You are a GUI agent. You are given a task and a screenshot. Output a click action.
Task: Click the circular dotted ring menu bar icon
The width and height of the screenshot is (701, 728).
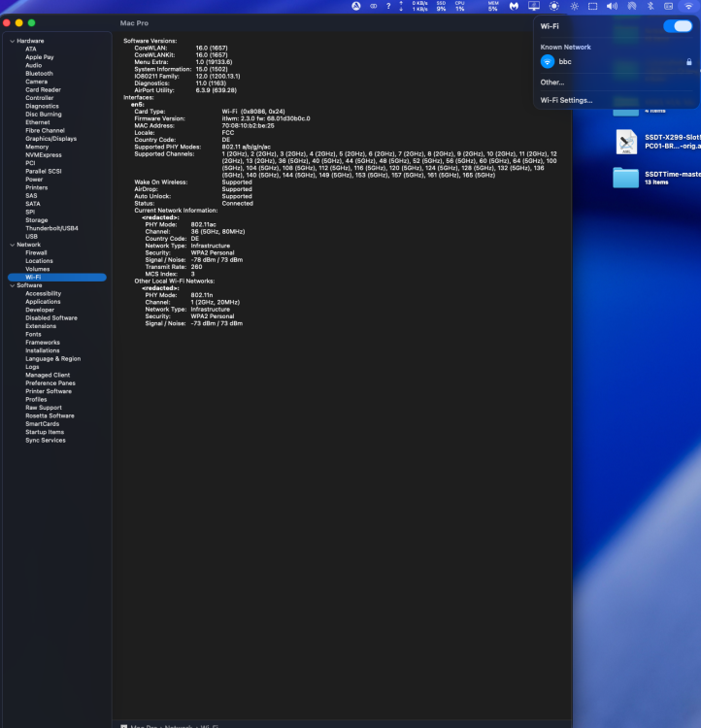pos(554,6)
